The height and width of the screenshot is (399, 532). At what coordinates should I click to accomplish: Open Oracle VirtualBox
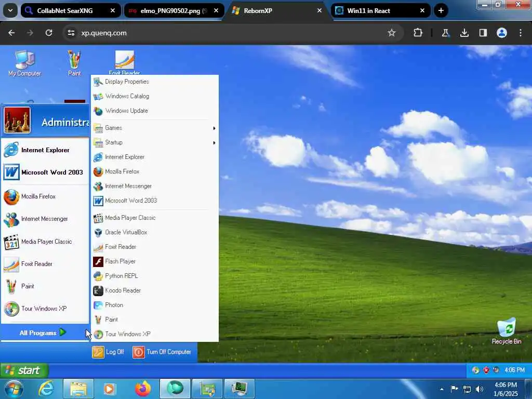tap(155, 232)
